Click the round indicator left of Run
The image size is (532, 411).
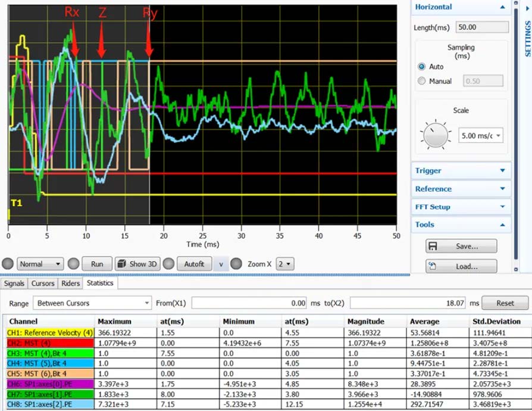(73, 264)
